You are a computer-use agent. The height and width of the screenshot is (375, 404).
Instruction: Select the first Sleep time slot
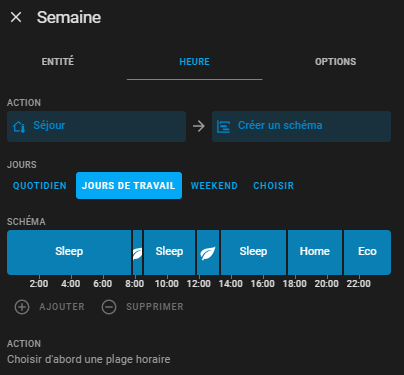pyautogui.click(x=69, y=252)
